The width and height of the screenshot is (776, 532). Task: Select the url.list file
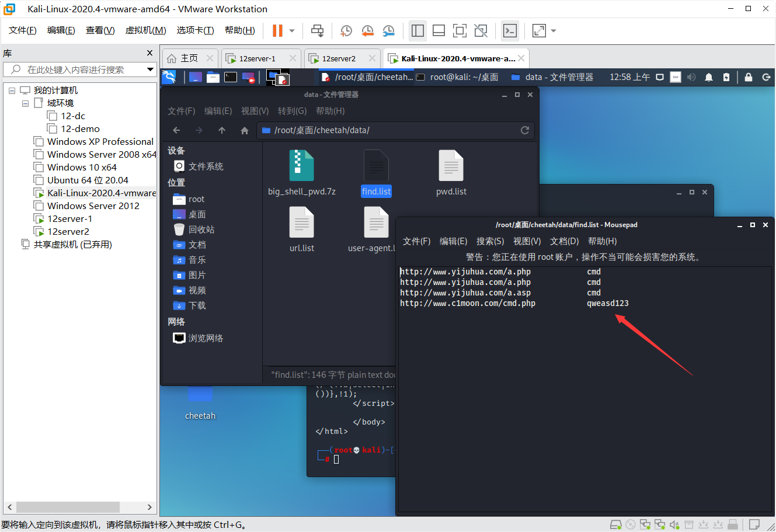pyautogui.click(x=302, y=230)
